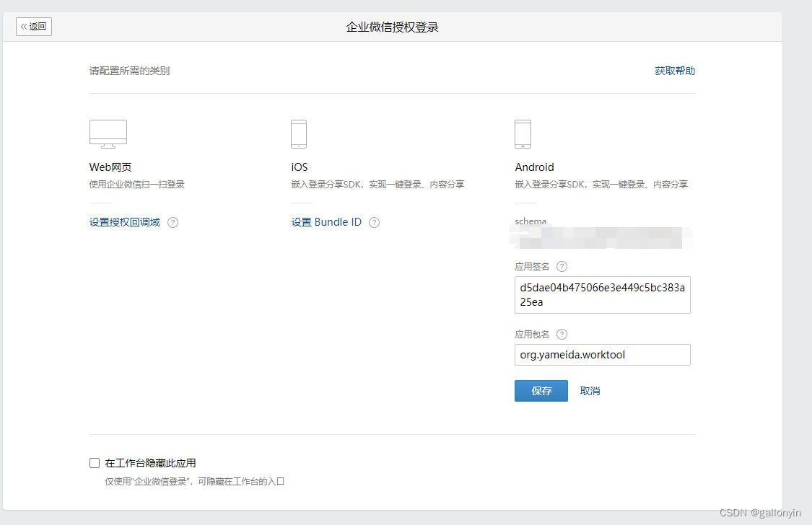Click the 企业微信授权登录 page title
Image resolution: width=812 pixels, height=525 pixels.
tap(393, 27)
